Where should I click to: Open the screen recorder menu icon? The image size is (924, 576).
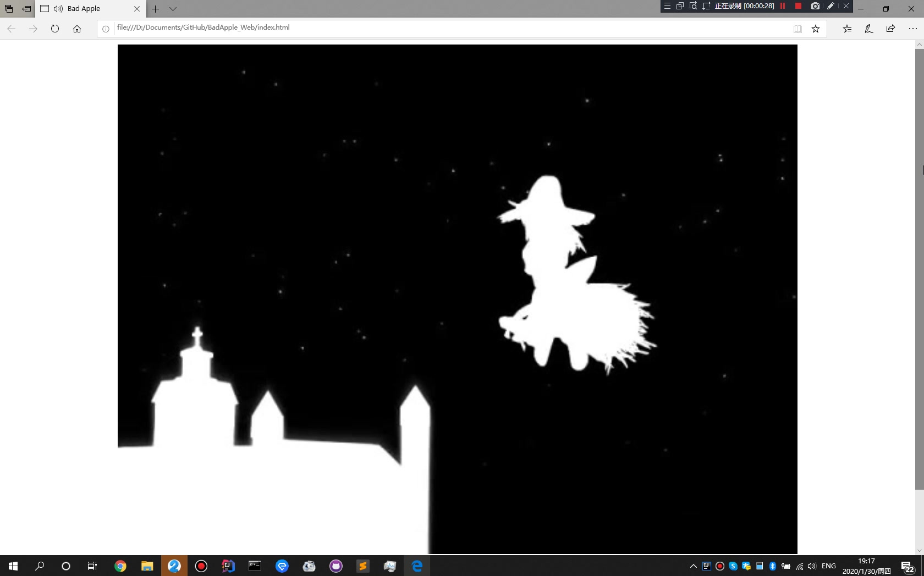(x=667, y=6)
